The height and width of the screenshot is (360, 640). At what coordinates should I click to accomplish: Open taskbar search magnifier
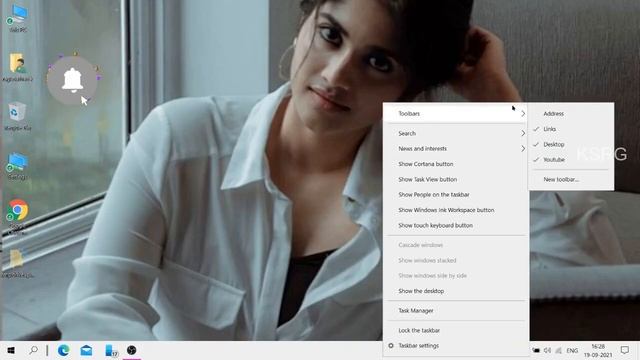click(x=33, y=350)
